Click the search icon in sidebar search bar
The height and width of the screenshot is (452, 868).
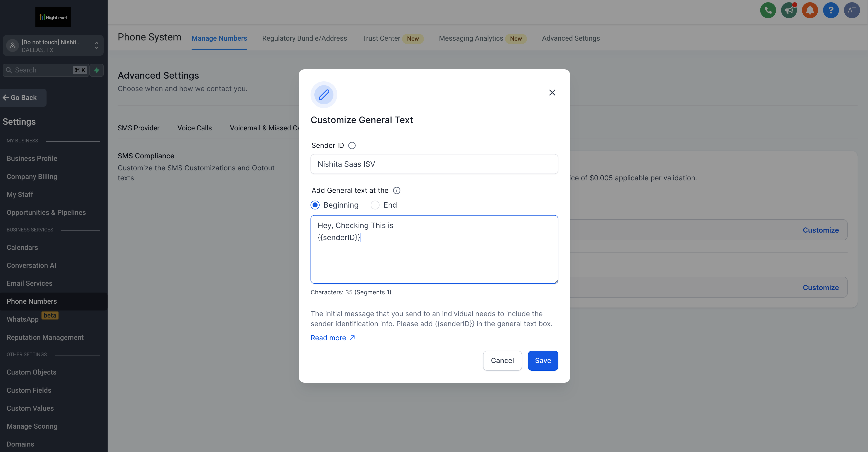coord(9,70)
